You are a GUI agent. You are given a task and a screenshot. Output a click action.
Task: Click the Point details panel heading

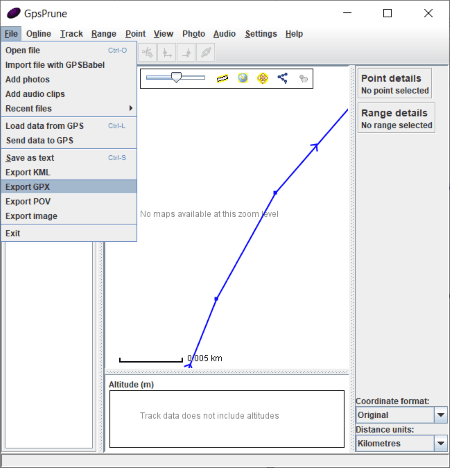[391, 78]
